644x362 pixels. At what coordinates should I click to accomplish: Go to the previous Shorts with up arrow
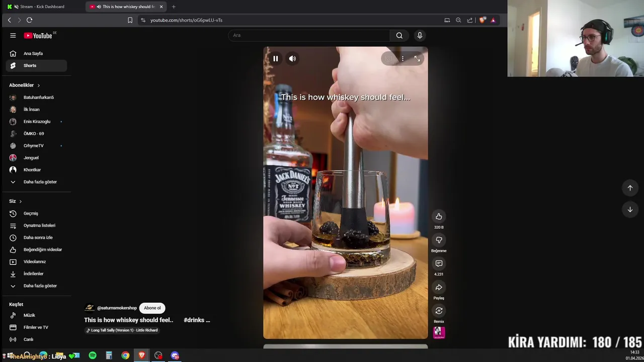pyautogui.click(x=630, y=188)
